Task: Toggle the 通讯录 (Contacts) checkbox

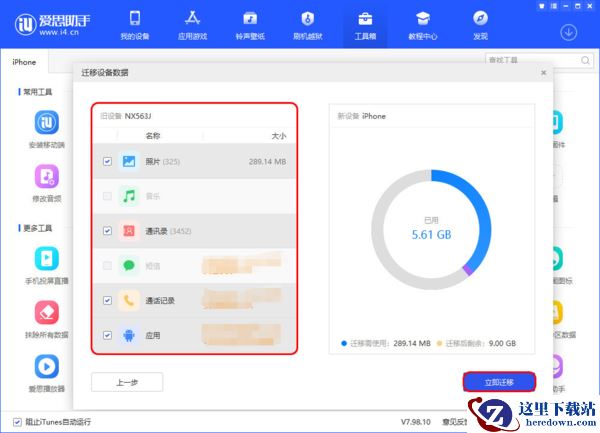Action: coord(108,231)
